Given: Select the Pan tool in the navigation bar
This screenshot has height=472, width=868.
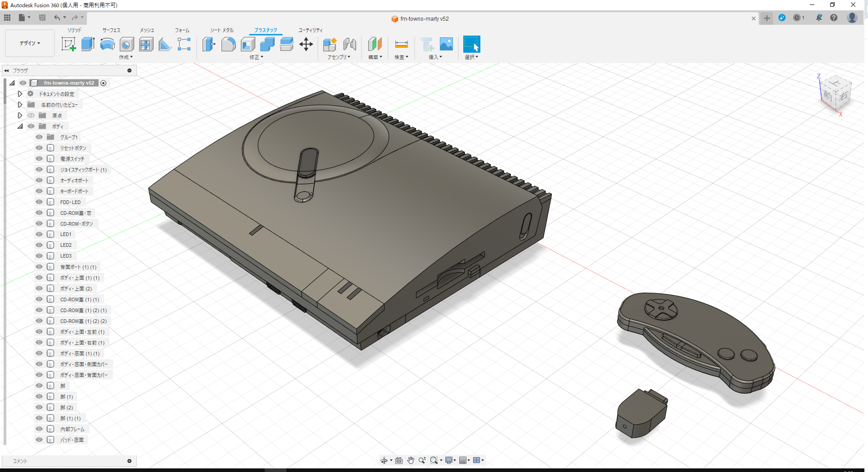Looking at the screenshot, I should point(410,460).
